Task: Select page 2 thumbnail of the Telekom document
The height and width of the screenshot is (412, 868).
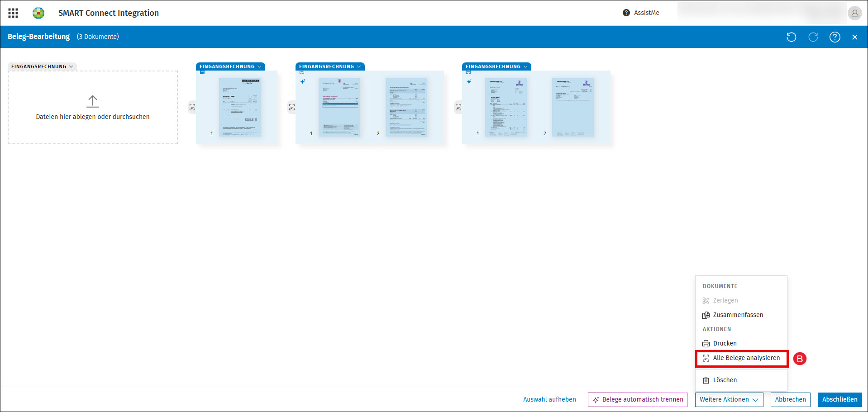Action: pyautogui.click(x=406, y=107)
